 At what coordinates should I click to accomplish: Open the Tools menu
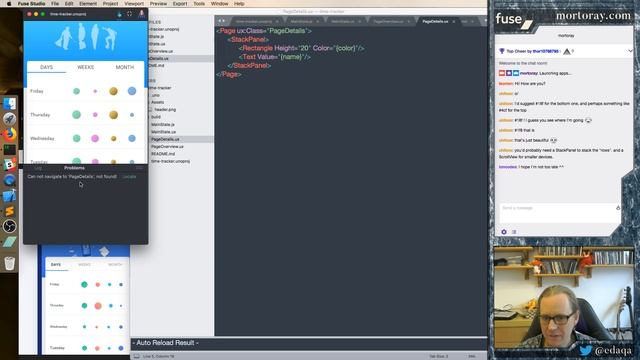[x=199, y=4]
